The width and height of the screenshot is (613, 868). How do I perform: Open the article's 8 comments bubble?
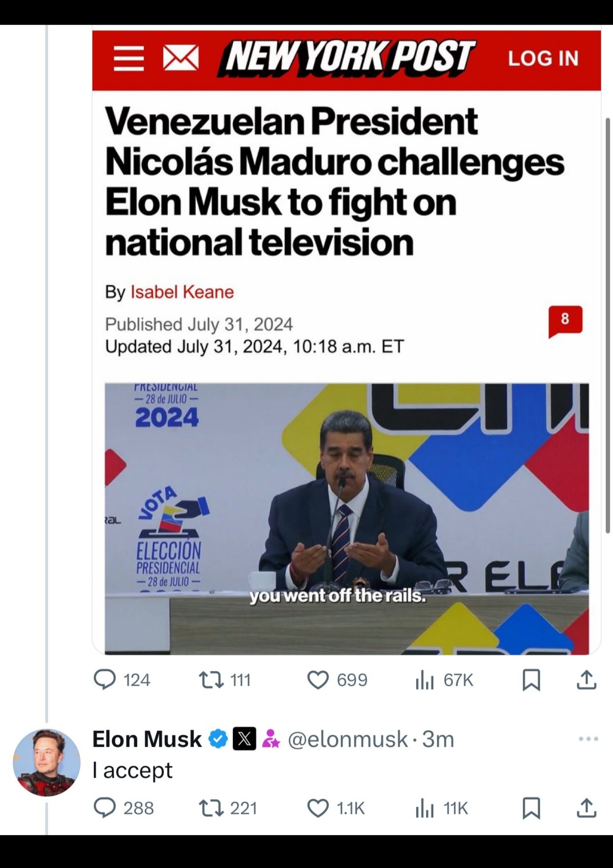coord(565,320)
